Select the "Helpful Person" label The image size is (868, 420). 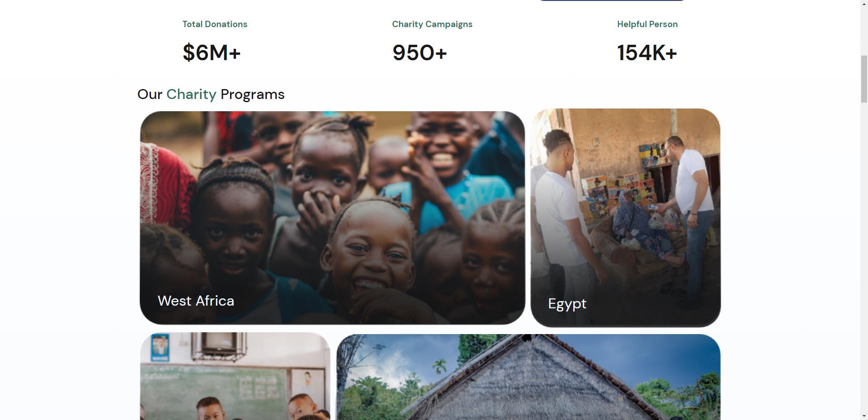pyautogui.click(x=647, y=24)
